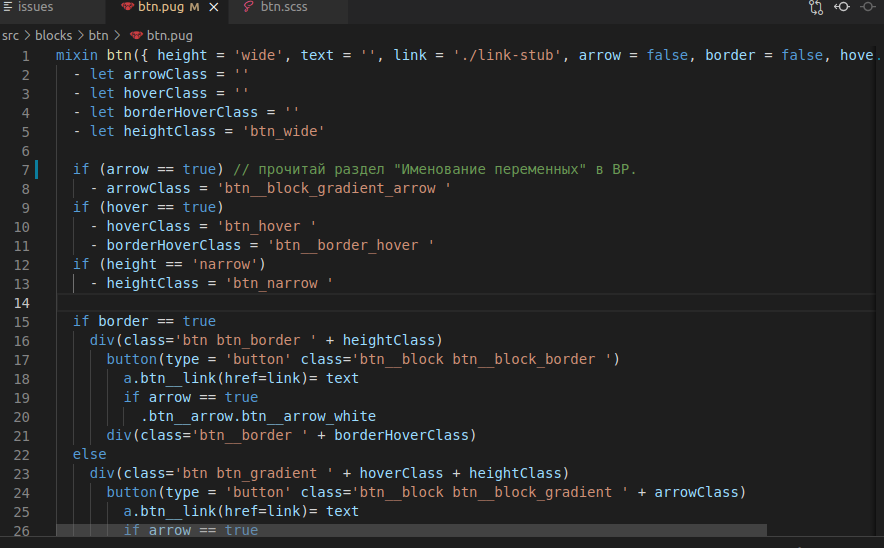Place cursor on empty line 14

466,303
